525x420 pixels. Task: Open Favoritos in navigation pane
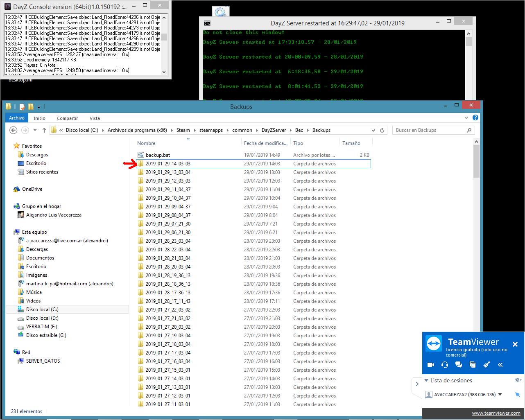[32, 146]
